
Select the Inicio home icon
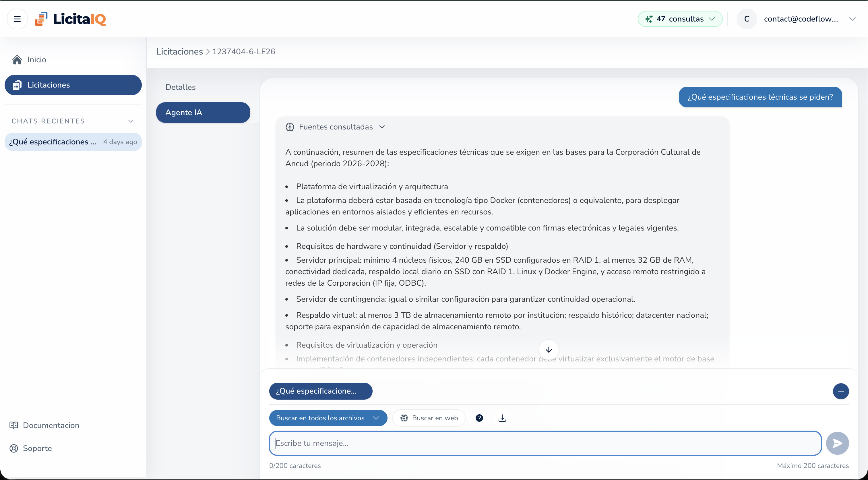coord(17,59)
